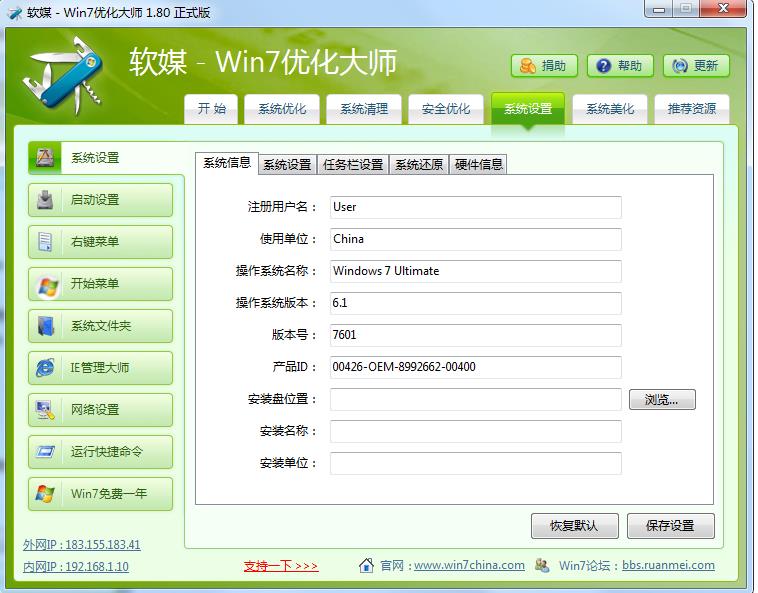Click the Win7免费一年 Windows flag icon
The height and width of the screenshot is (593, 758).
[x=45, y=494]
